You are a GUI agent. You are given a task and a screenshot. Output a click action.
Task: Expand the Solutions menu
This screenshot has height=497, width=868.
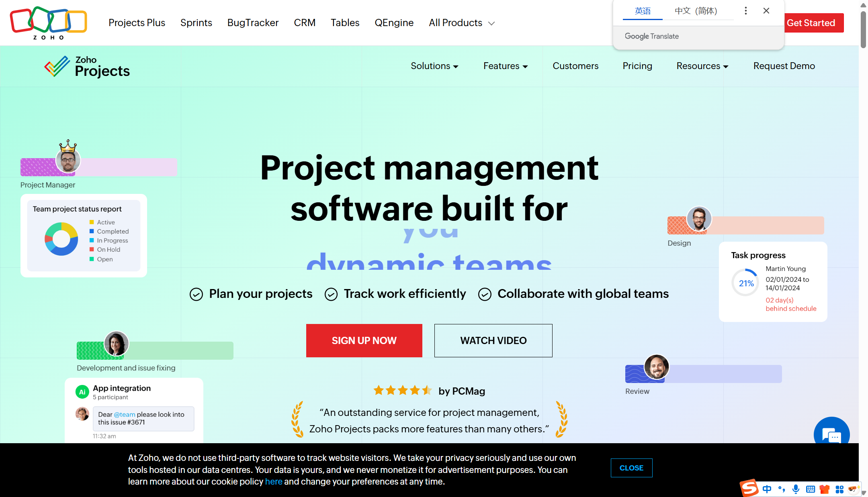434,66
